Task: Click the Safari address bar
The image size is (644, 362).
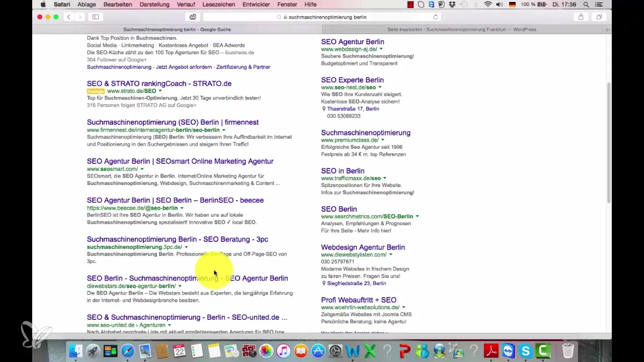Action: click(322, 17)
